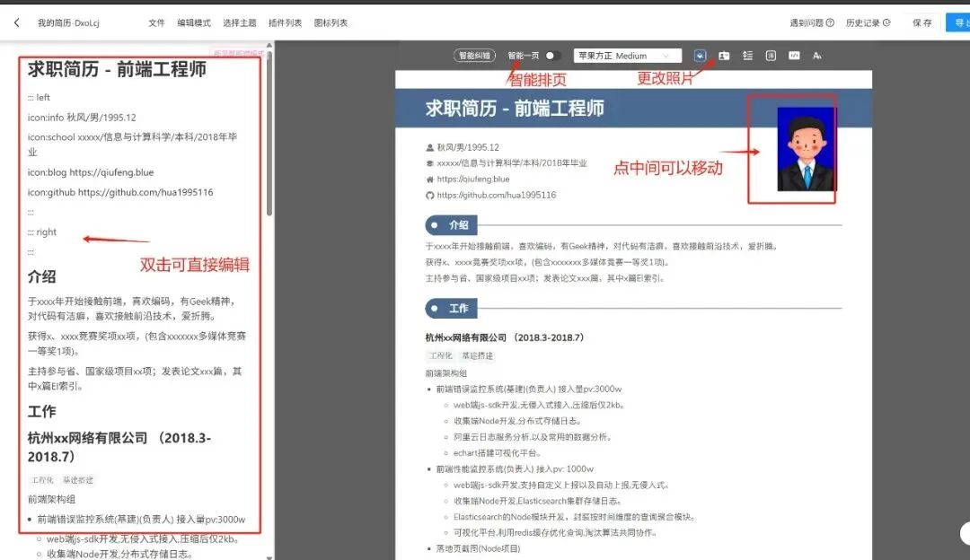Open 历史记录 history
Image resolution: width=970 pixels, height=560 pixels.
pos(868,22)
